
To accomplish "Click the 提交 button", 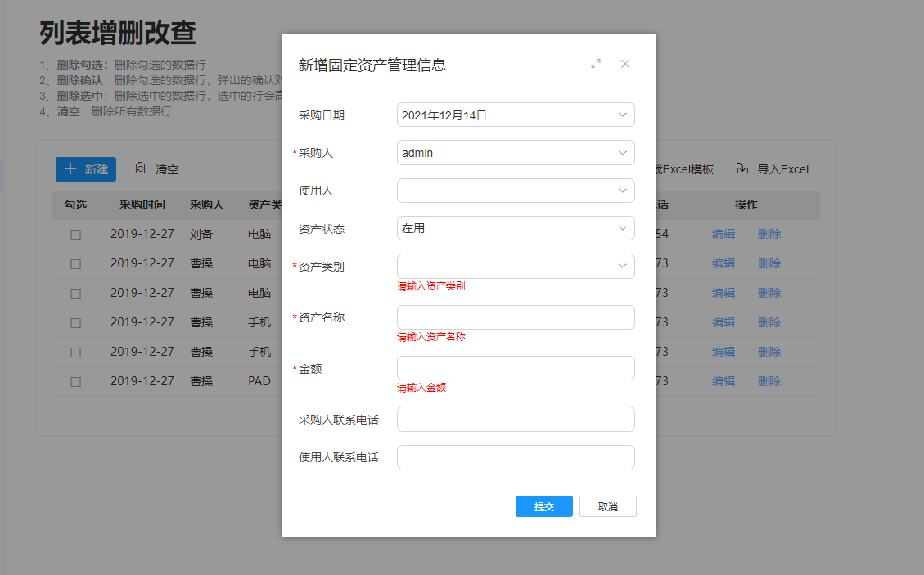I will pyautogui.click(x=543, y=505).
